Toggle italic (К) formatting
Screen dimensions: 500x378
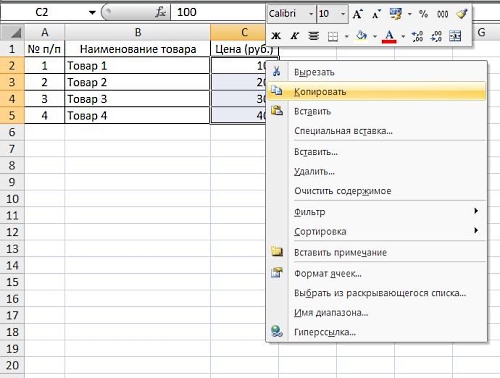coord(294,36)
